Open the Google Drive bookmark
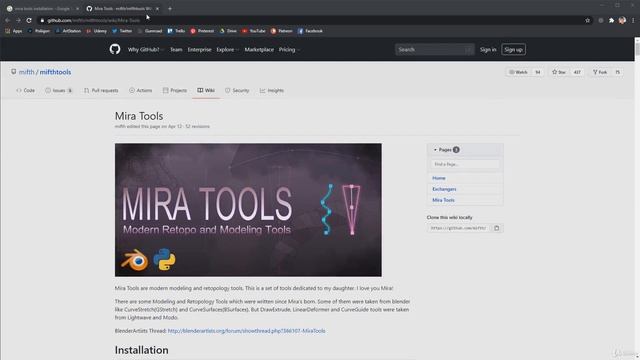640x360 pixels. coord(228,31)
